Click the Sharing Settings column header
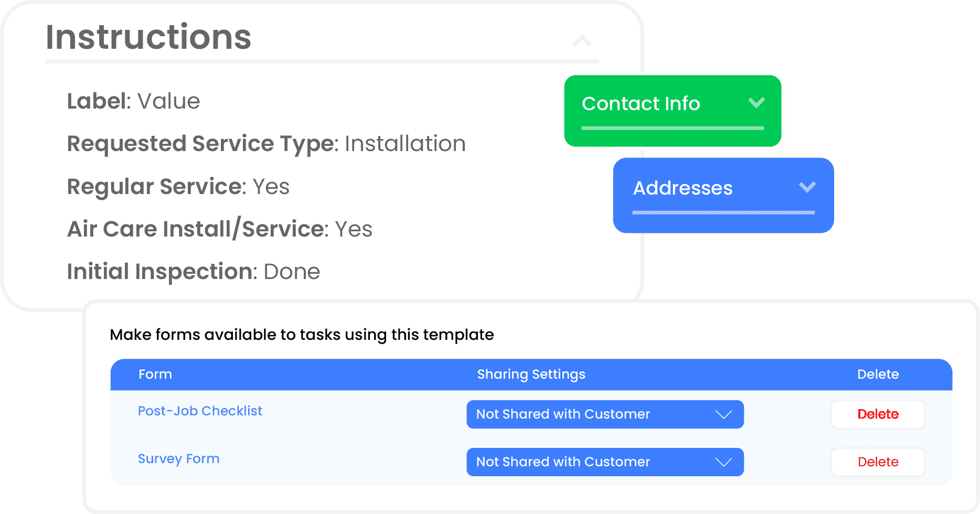This screenshot has width=980, height=514. tap(531, 374)
